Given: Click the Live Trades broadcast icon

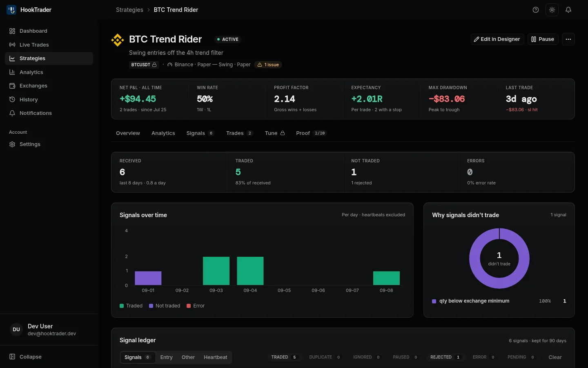Looking at the screenshot, I should (x=12, y=45).
